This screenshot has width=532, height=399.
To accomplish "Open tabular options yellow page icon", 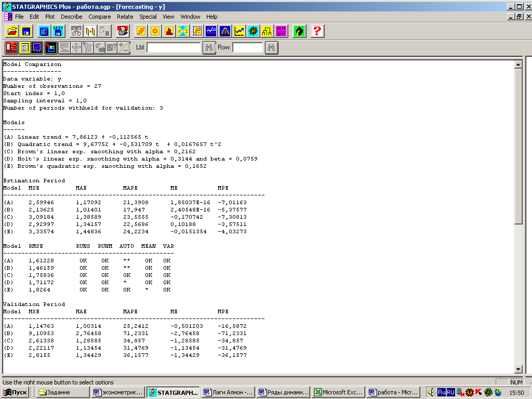I will tap(24, 47).
